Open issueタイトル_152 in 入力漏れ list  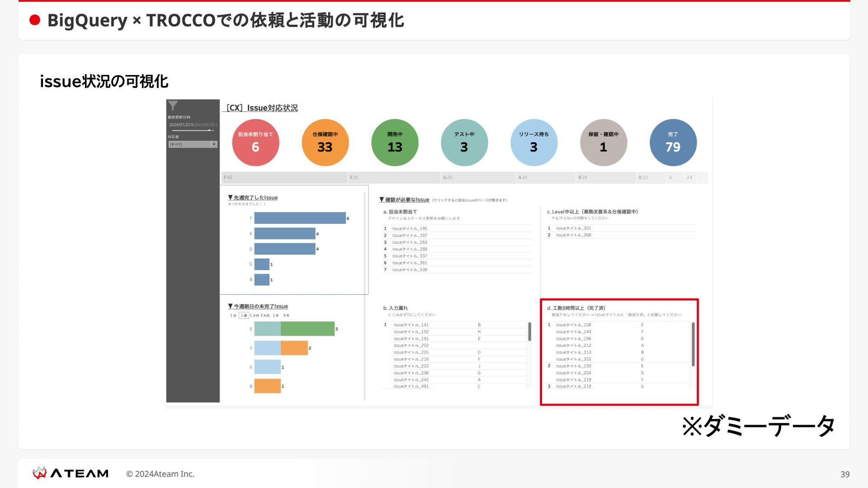click(x=411, y=332)
